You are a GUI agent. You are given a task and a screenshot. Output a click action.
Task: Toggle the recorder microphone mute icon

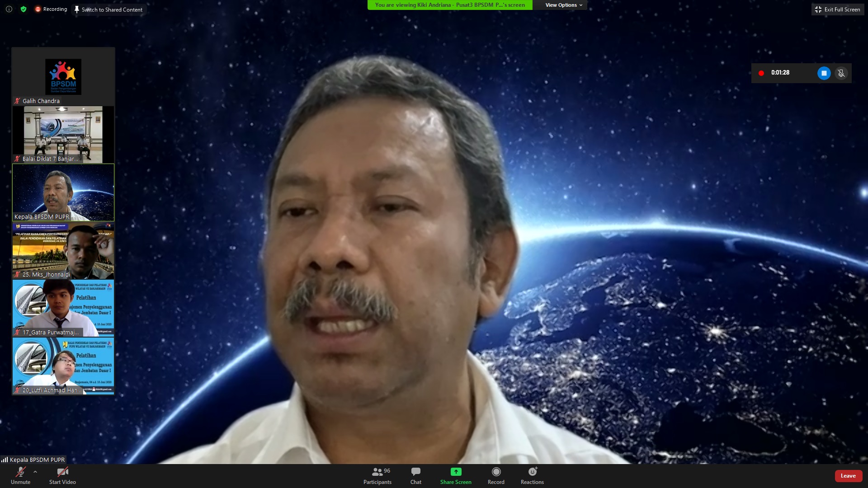pos(841,73)
